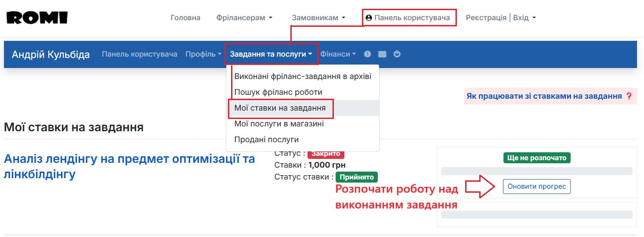Click the Мої ставки на завдання heading
644x237 pixels.
74,128
